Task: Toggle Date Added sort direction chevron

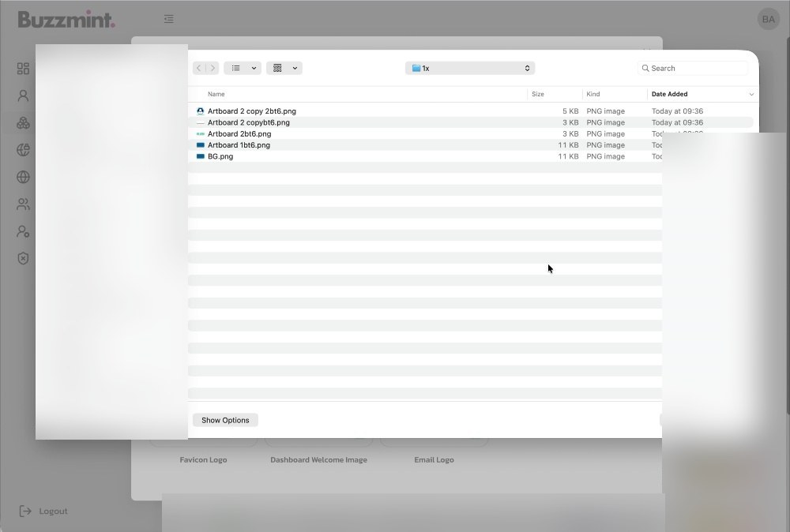Action: [751, 94]
